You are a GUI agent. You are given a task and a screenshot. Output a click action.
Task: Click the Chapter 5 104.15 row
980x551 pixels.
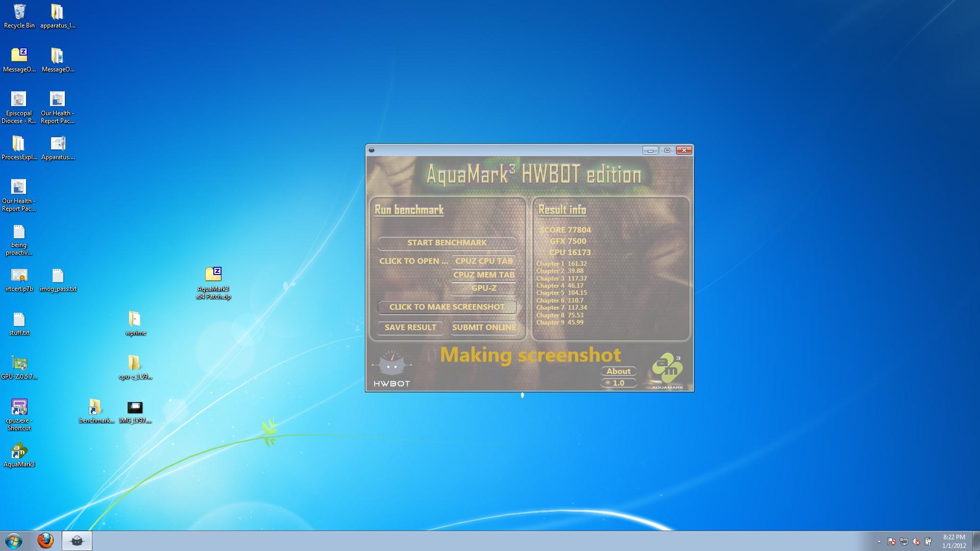pos(561,293)
